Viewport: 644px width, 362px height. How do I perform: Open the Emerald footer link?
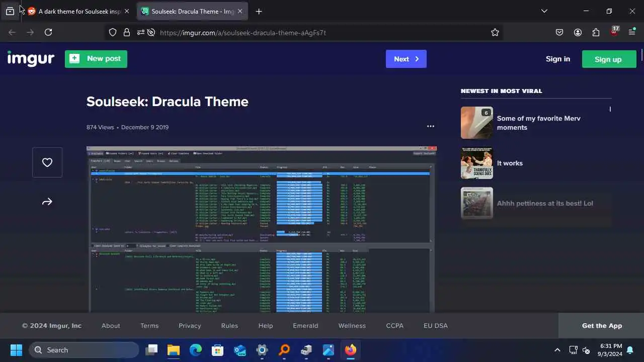point(305,325)
